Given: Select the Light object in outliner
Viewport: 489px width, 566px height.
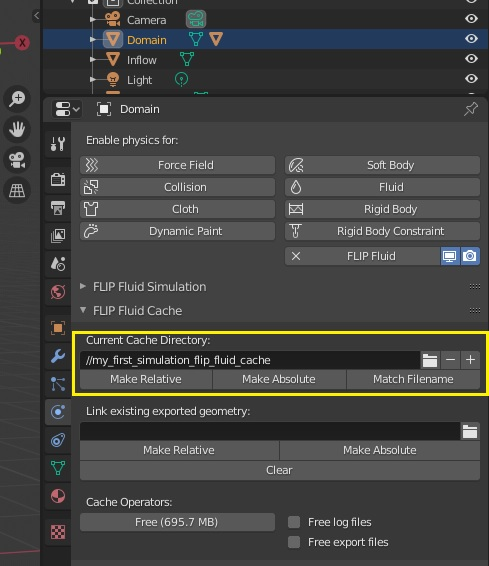Looking at the screenshot, I should pos(139,80).
